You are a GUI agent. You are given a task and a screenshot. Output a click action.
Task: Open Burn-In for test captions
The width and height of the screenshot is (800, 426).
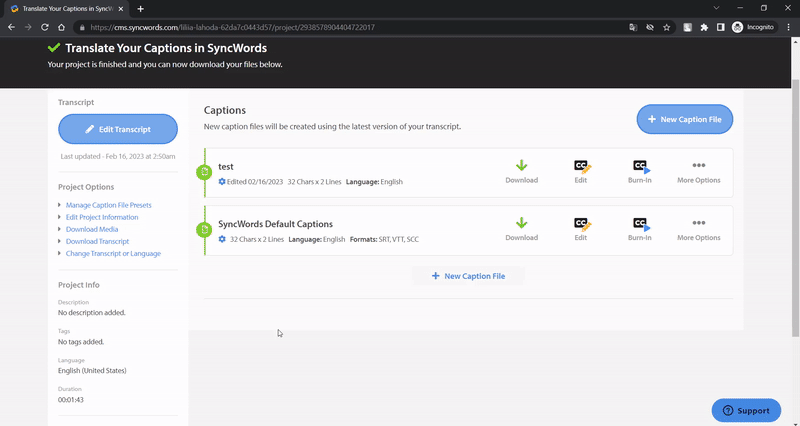coord(640,172)
